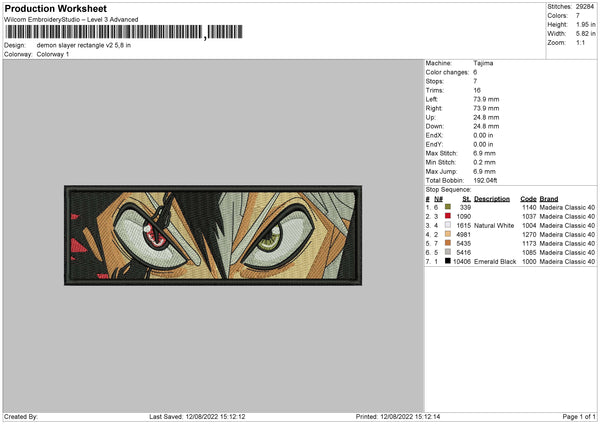Screen dimensions: 600x424
Task: Click the orange swatch for stop 5
Action: point(447,243)
